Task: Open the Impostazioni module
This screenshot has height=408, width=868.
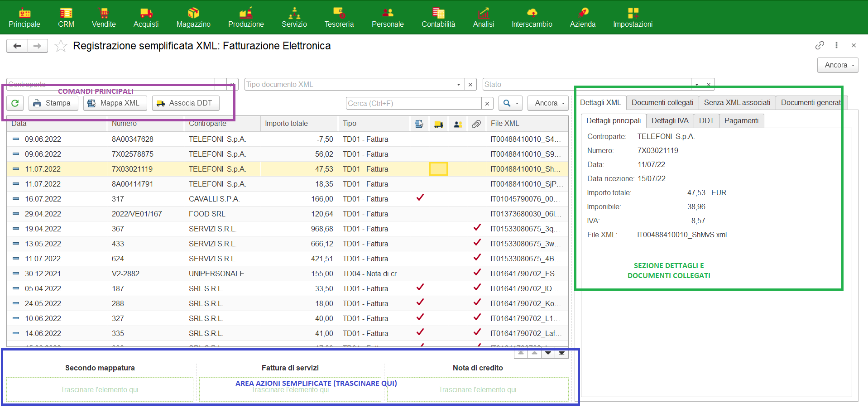Action: (x=633, y=18)
